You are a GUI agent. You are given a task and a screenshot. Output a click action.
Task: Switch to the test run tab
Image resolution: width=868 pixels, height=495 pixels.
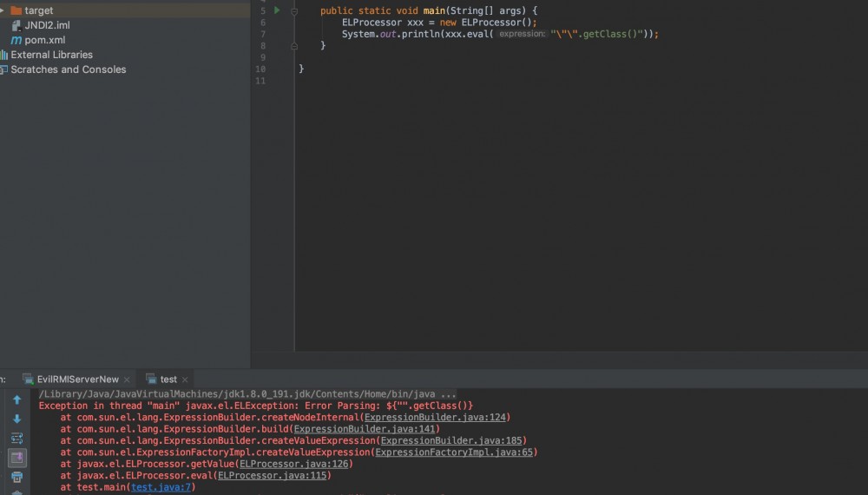(x=168, y=379)
